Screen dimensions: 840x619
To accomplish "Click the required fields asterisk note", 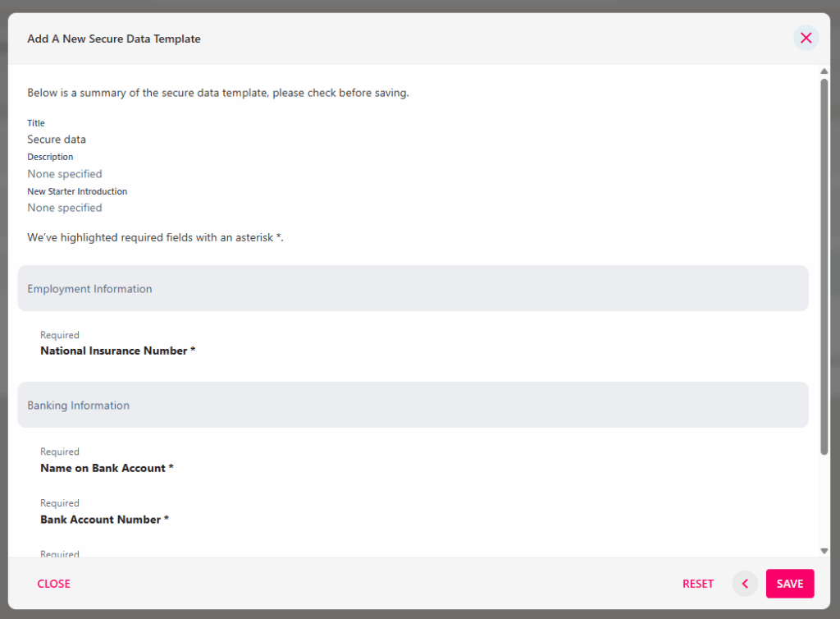I will 155,237.
